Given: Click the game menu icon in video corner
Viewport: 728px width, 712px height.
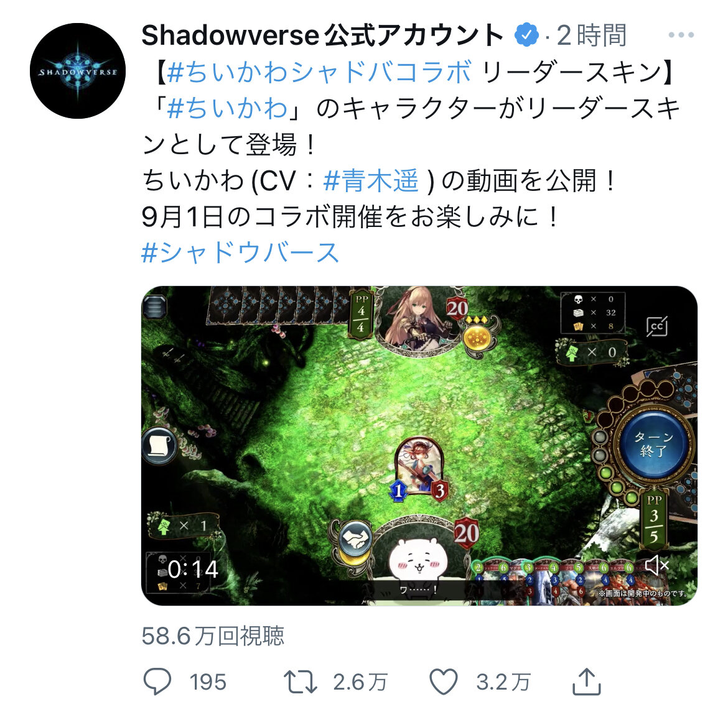Looking at the screenshot, I should 154,307.
